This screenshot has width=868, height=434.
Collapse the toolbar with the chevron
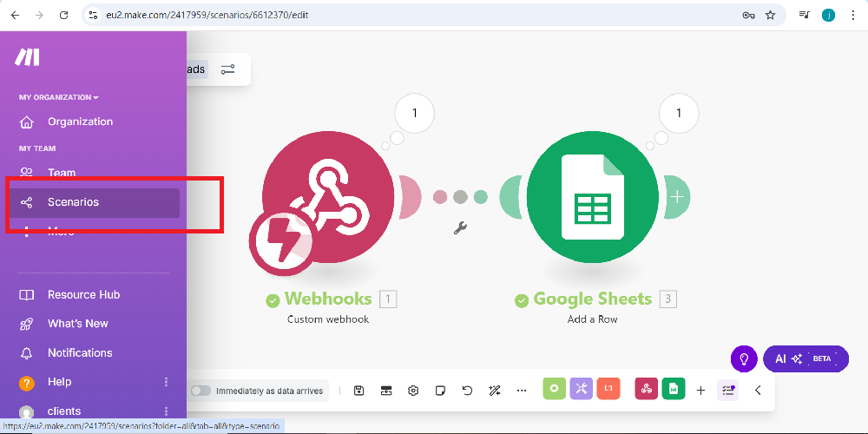point(758,391)
